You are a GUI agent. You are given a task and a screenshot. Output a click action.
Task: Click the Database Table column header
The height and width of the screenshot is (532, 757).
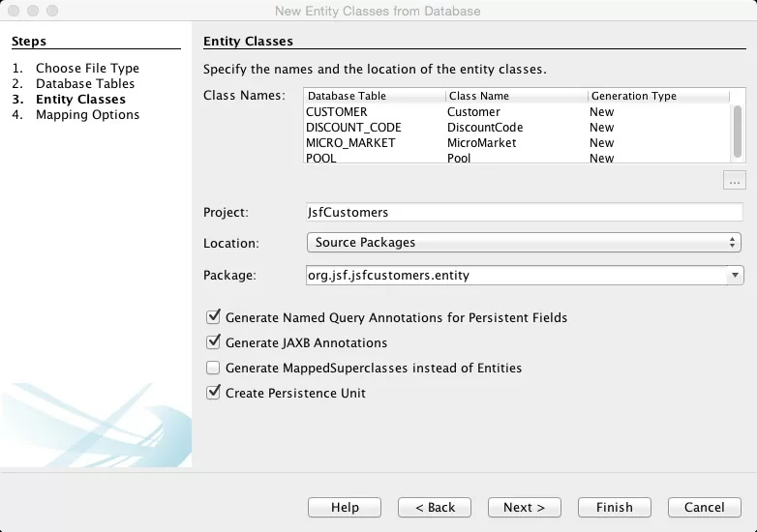(x=375, y=96)
